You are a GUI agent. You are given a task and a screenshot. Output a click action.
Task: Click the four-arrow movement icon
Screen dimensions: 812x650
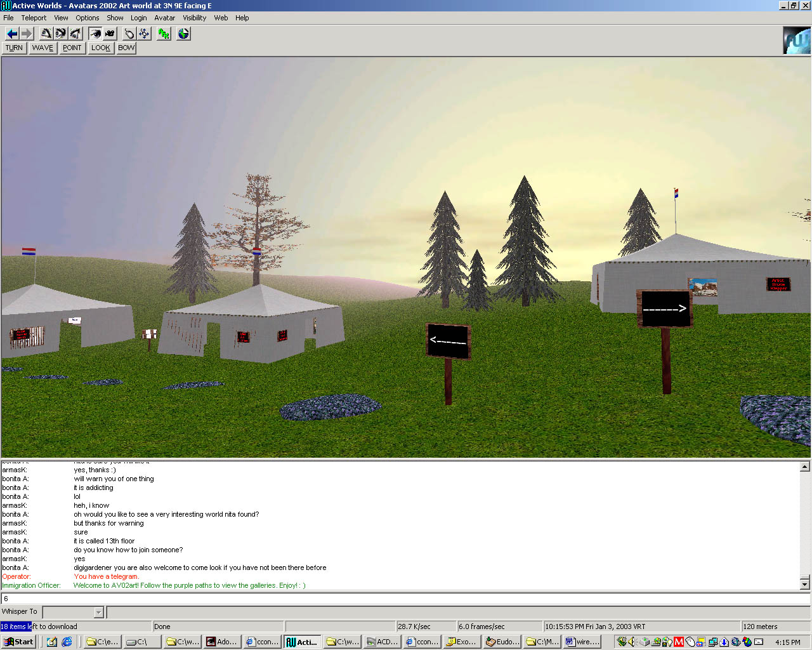(144, 34)
